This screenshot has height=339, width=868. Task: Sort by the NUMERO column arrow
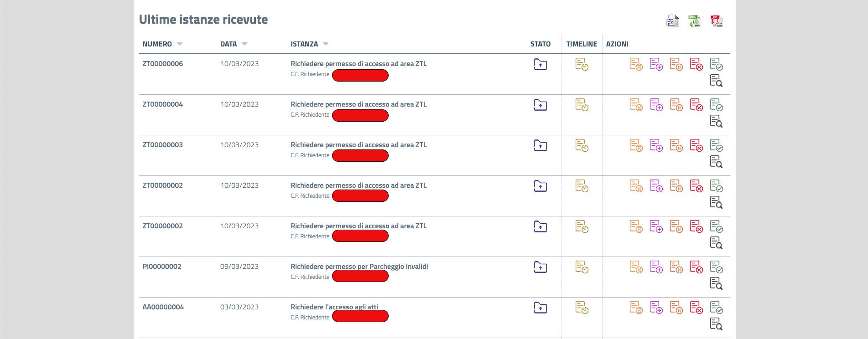(180, 44)
